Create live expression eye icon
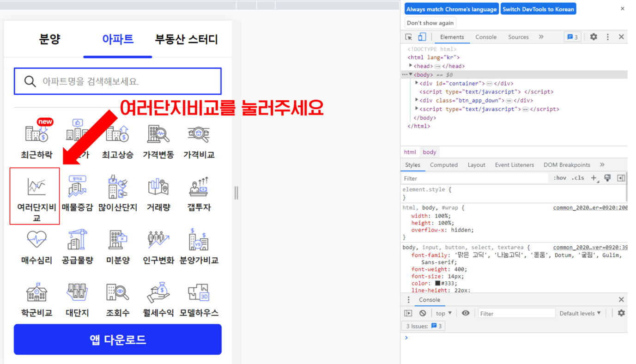The height and width of the screenshot is (364, 636). (466, 313)
